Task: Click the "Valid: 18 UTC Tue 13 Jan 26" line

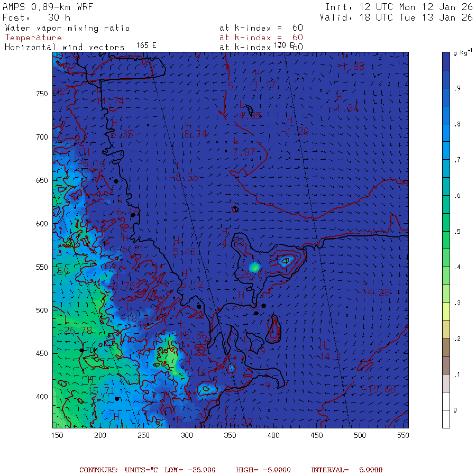Action: pos(396,17)
